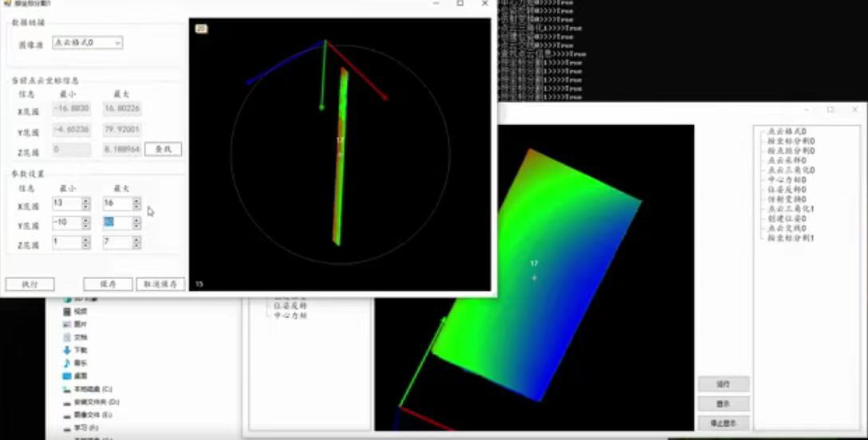
Task: Click read-only Y minimum value -4.65236
Action: coord(72,129)
